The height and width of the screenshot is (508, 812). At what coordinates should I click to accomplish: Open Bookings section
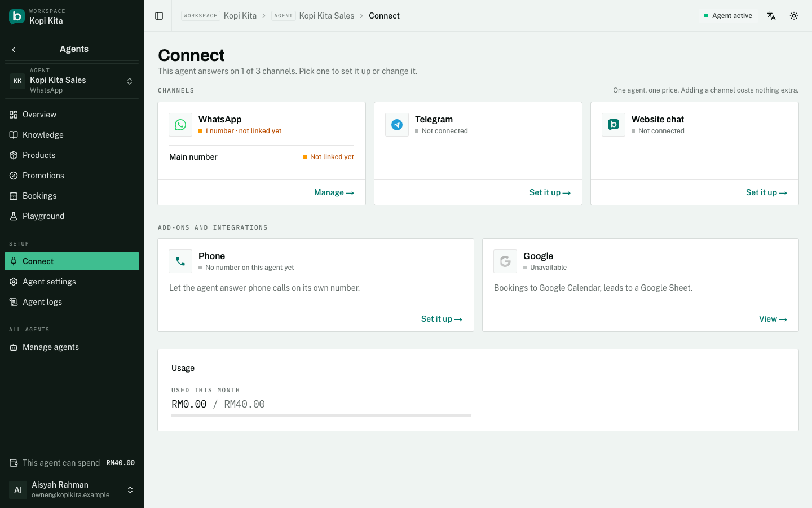(72, 196)
